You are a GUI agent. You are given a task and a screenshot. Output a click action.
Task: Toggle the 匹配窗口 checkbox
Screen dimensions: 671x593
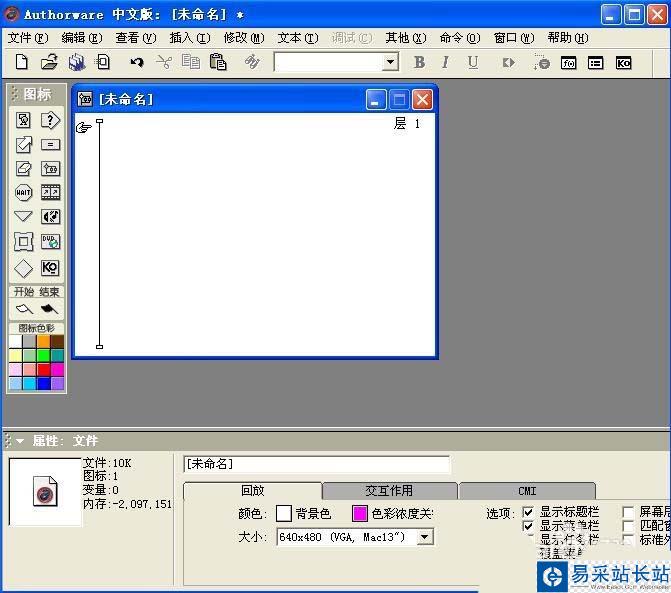click(628, 526)
